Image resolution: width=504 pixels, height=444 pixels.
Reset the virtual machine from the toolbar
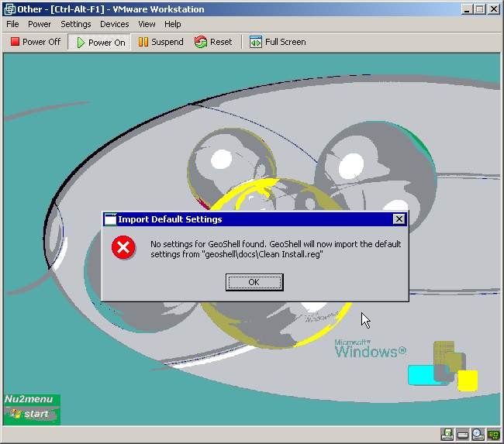(x=213, y=42)
